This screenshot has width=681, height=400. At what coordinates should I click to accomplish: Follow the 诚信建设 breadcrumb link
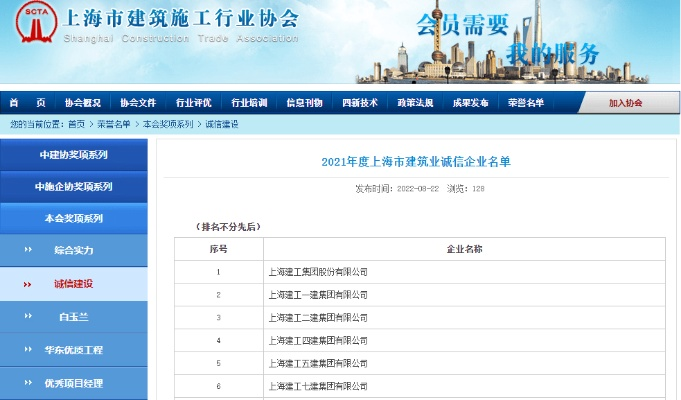pyautogui.click(x=222, y=124)
